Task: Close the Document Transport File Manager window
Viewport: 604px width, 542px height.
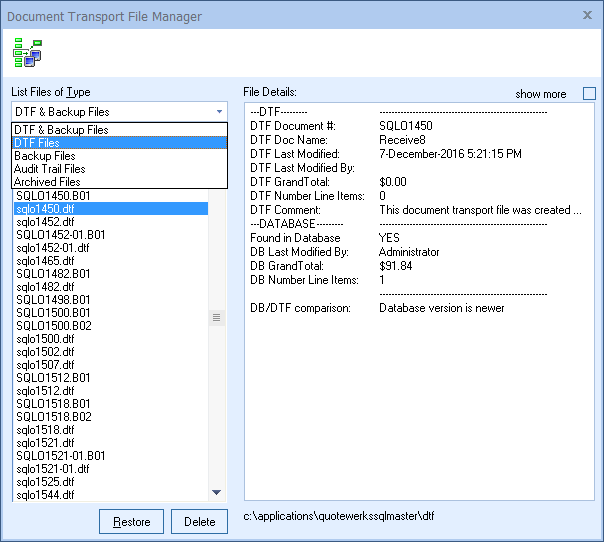Action: click(586, 15)
